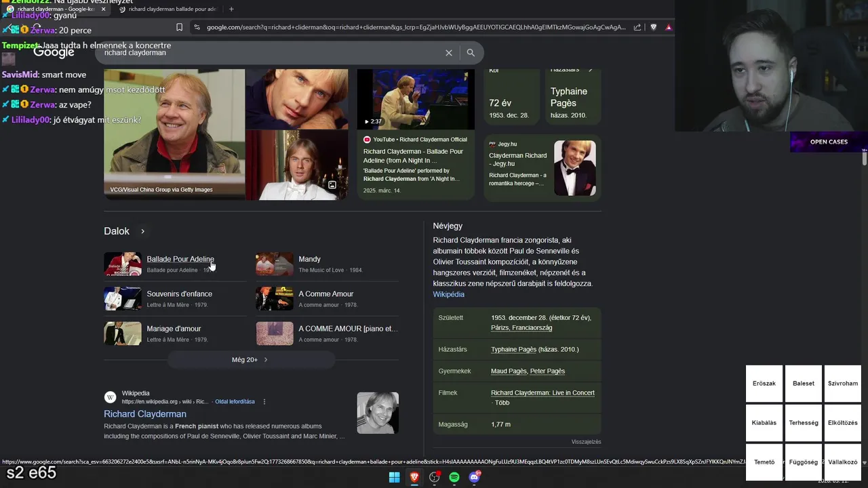868x488 pixels.
Task: Open YouTube Ballade Pour Adeline result title
Action: click(x=413, y=156)
